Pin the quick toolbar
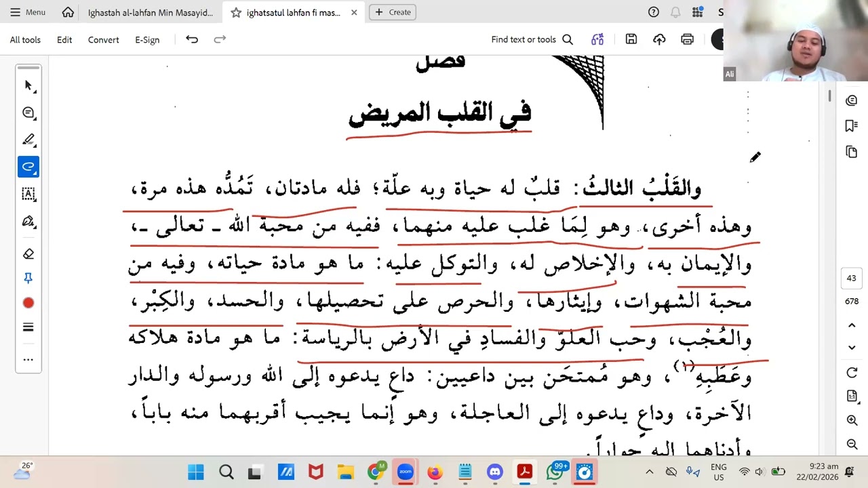868x488 pixels. tap(28, 278)
